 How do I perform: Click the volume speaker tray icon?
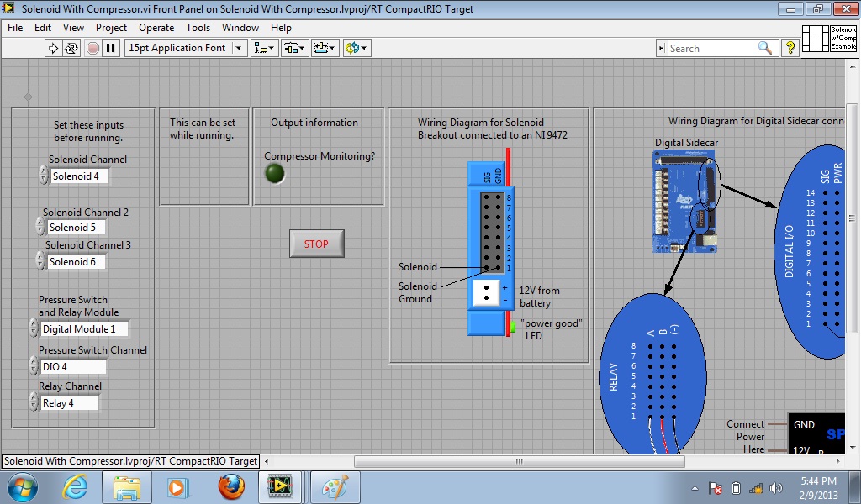776,488
